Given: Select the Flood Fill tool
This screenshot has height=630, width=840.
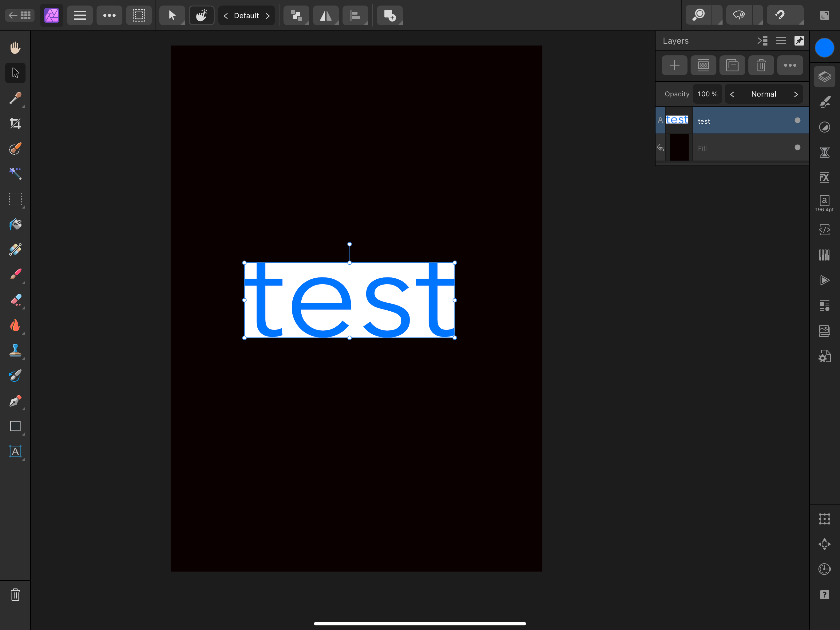Looking at the screenshot, I should (x=15, y=224).
